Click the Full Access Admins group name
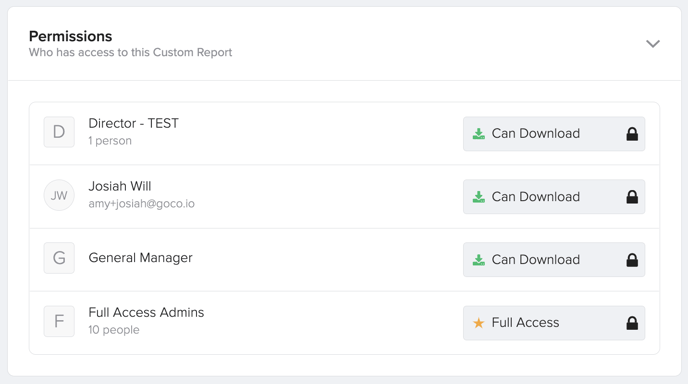 click(146, 312)
